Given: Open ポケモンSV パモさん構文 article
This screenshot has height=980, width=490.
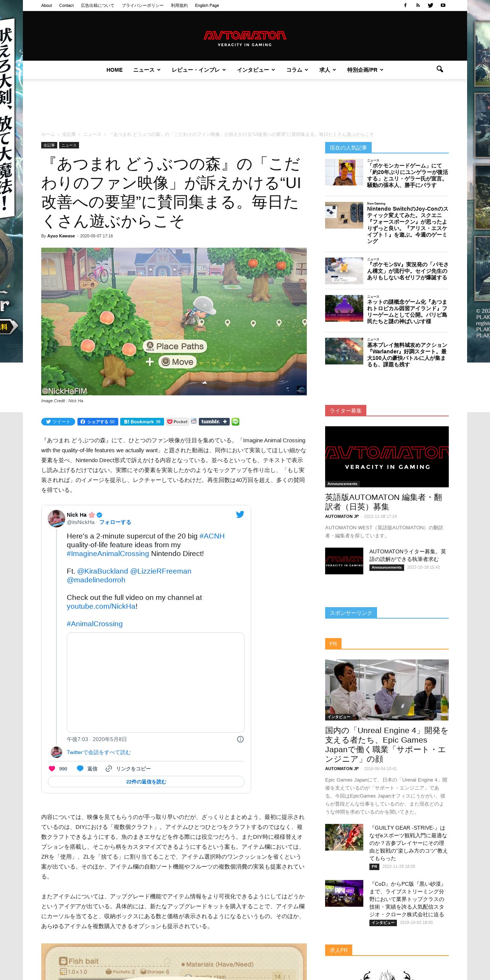Looking at the screenshot, I should (x=408, y=271).
